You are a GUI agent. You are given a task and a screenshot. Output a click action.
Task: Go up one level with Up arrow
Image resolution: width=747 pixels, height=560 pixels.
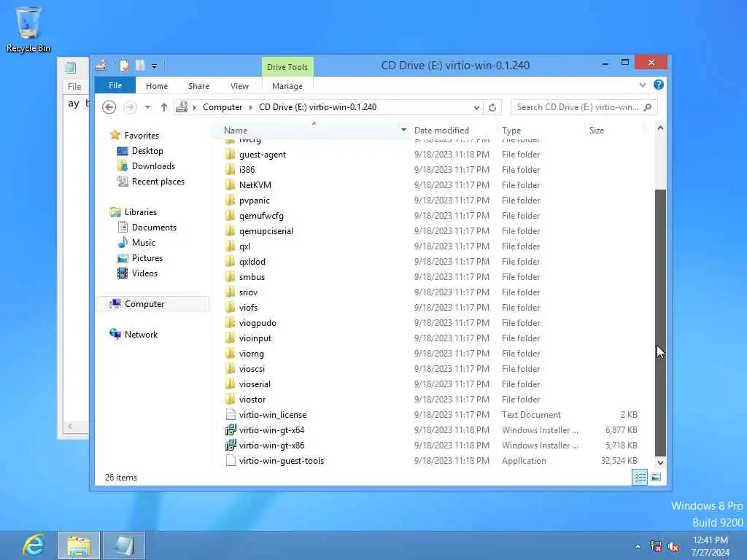tap(164, 107)
